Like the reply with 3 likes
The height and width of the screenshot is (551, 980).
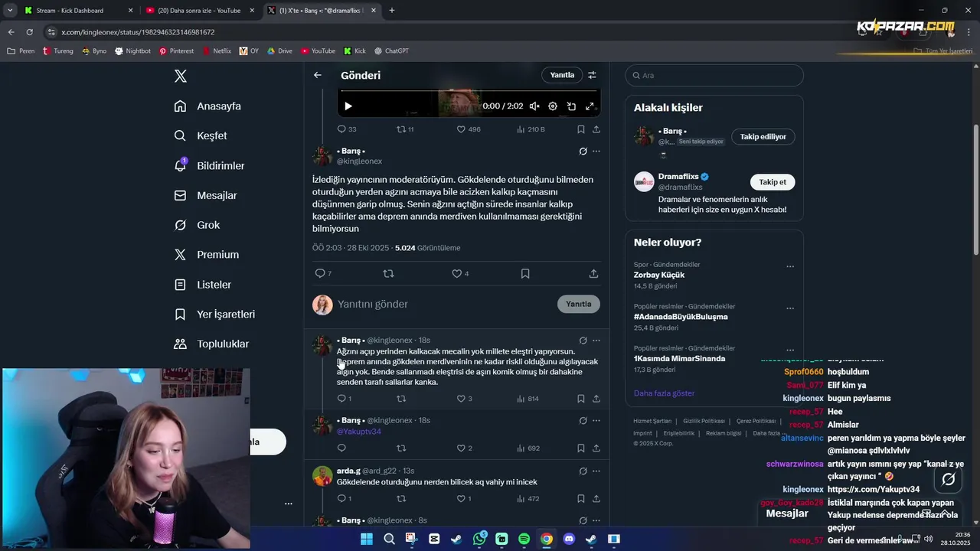point(464,399)
